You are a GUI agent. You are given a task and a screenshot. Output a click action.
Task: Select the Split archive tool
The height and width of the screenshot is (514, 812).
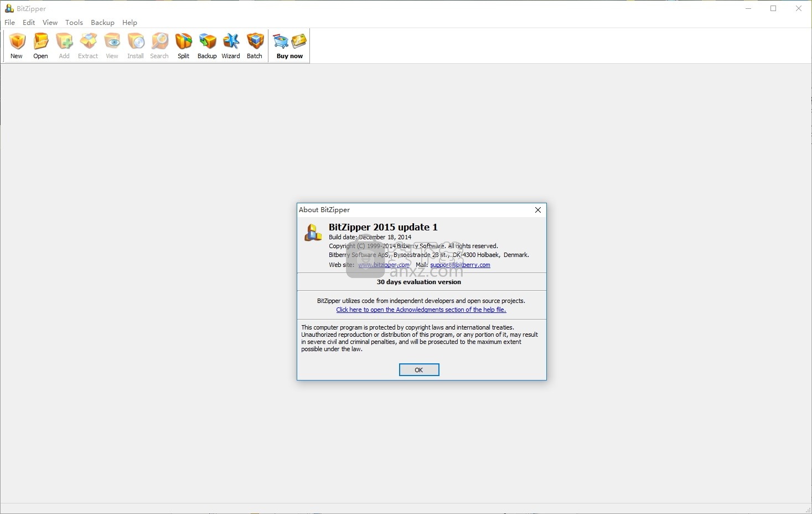(183, 45)
